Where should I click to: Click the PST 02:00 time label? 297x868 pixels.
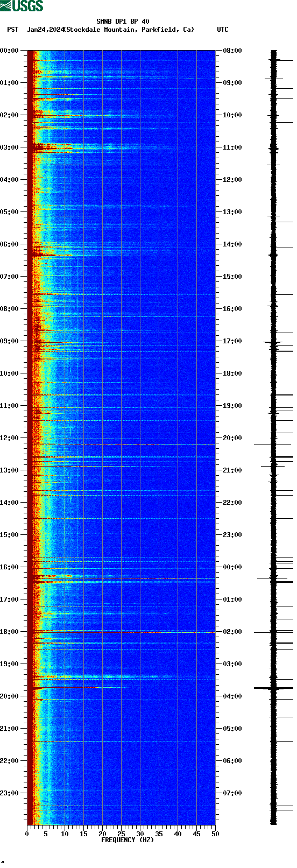pyautogui.click(x=10, y=115)
